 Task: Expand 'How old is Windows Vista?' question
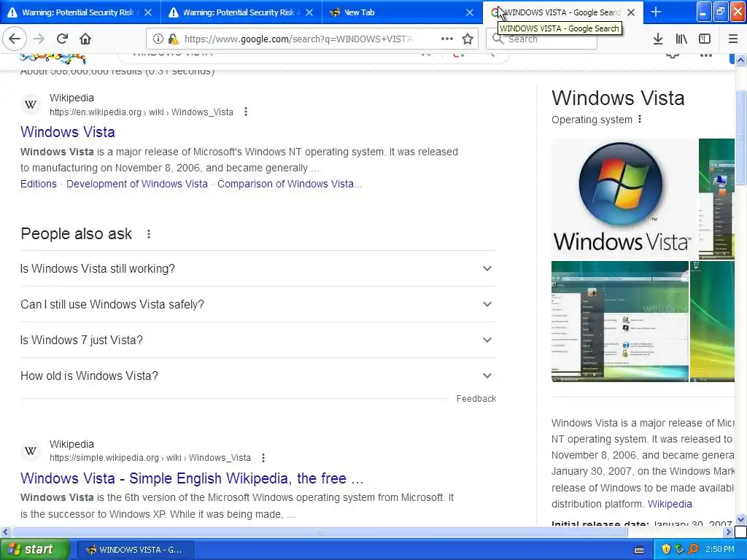(x=258, y=376)
